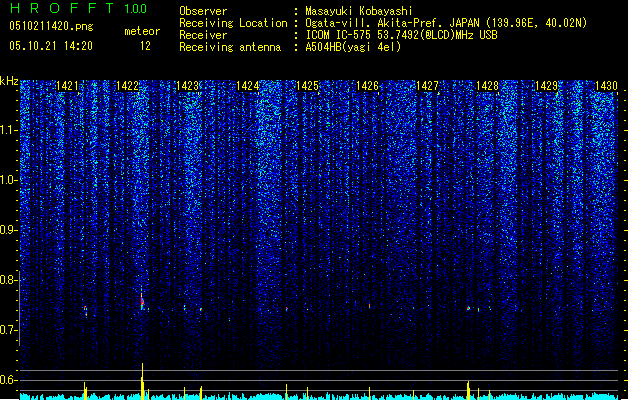629x400 pixels.
Task: Click the antenna value A504HB(yagi 4el)
Action: (x=353, y=47)
